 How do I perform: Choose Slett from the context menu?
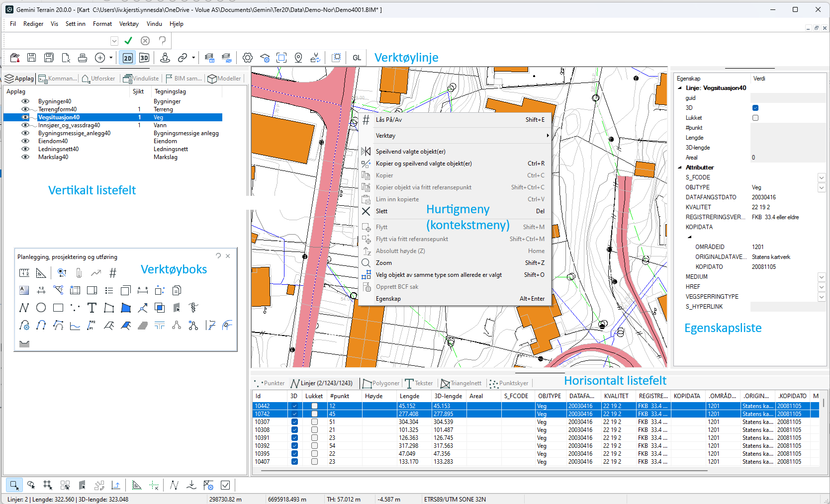382,211
